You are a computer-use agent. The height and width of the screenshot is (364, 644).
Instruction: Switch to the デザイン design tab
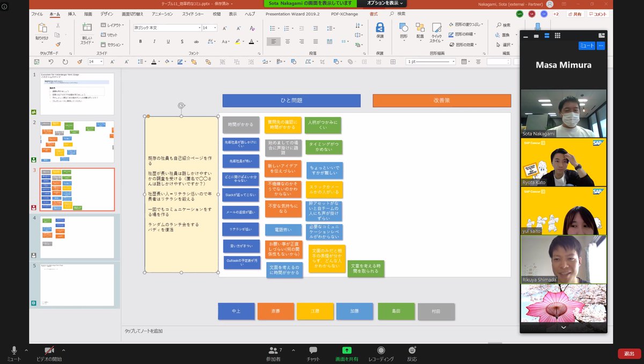tap(107, 13)
